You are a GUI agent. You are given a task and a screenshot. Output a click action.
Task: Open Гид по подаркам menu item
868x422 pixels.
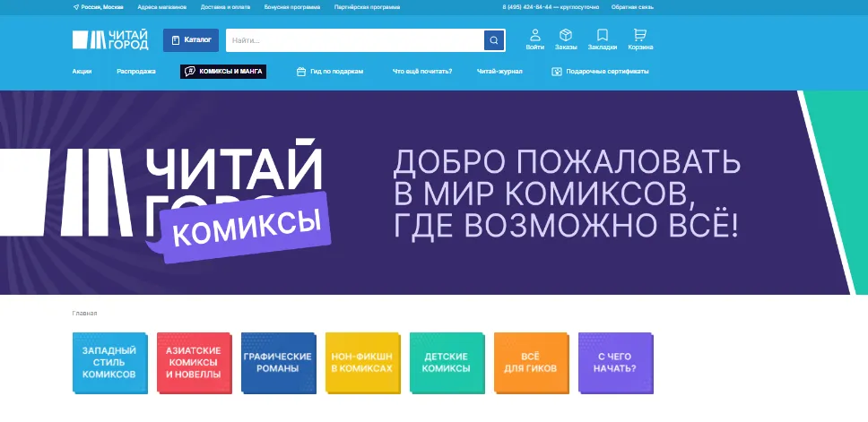(330, 72)
